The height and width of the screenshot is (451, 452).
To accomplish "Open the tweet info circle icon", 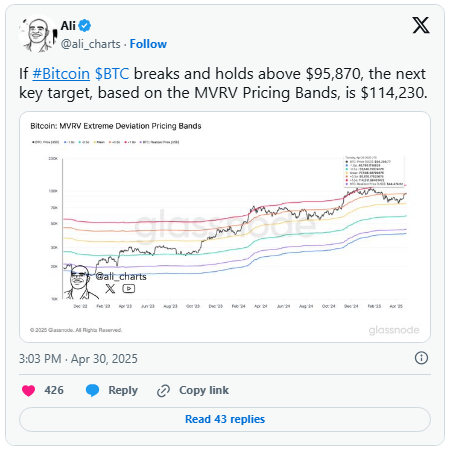I will pyautogui.click(x=421, y=358).
